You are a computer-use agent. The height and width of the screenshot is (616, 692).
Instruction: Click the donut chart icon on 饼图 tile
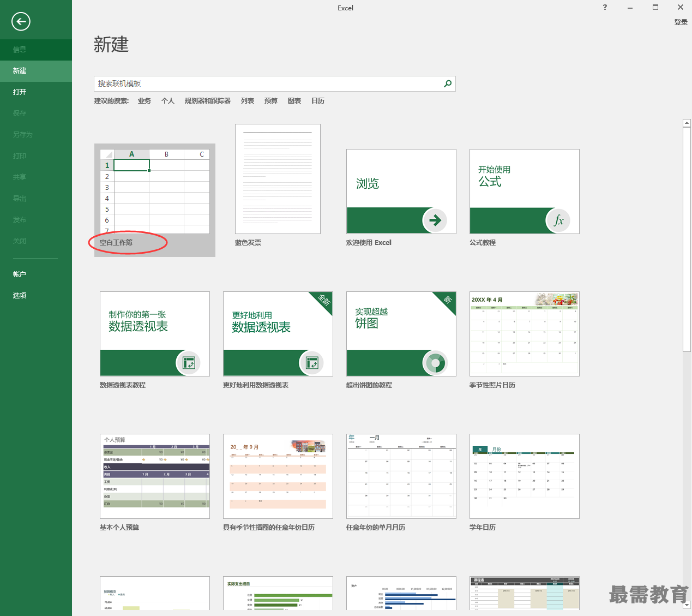point(435,363)
